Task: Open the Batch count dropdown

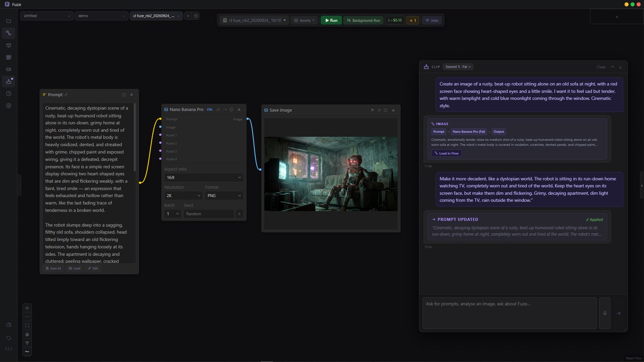Action: tap(173, 214)
